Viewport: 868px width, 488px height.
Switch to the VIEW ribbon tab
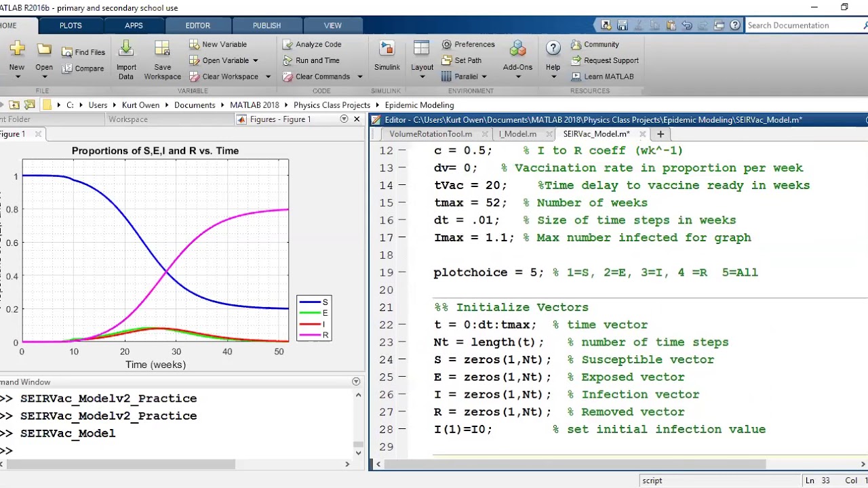click(332, 25)
